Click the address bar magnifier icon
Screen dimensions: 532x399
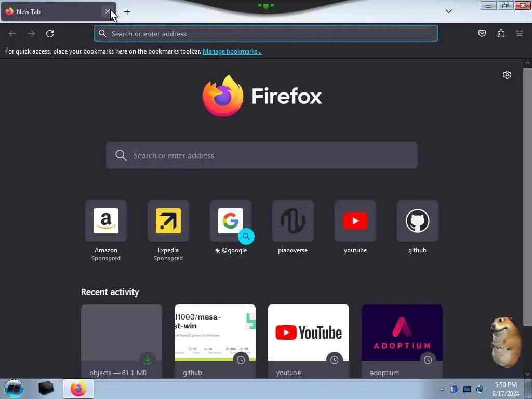coord(102,34)
